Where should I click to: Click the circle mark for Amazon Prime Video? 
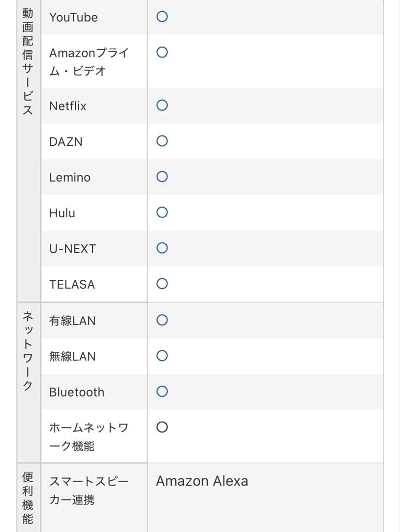[162, 52]
